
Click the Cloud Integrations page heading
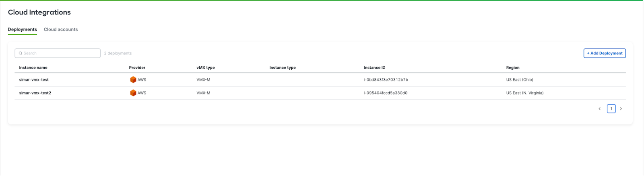pyautogui.click(x=39, y=12)
